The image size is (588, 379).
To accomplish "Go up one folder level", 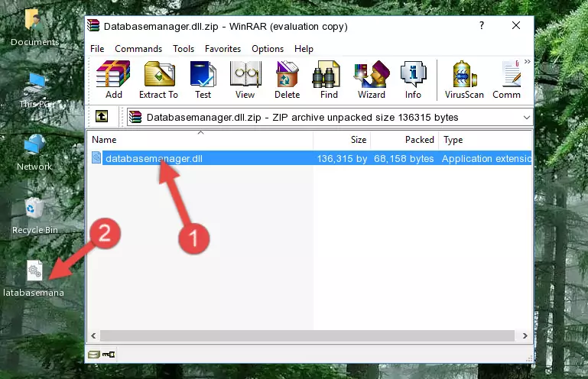I will (x=102, y=117).
